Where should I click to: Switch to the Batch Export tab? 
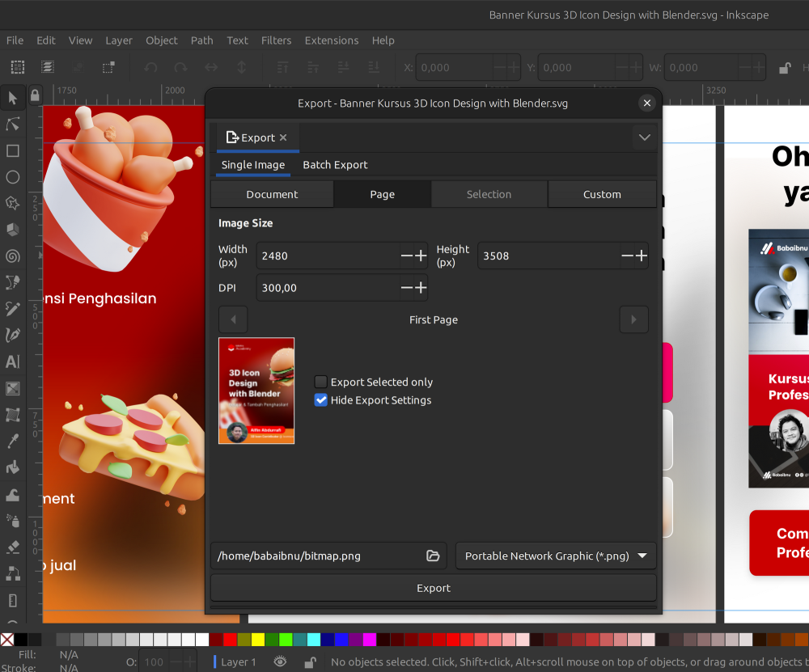[x=336, y=165]
